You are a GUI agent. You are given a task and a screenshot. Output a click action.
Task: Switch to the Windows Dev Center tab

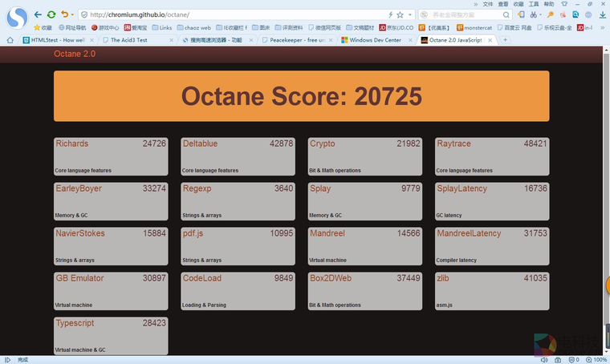(x=375, y=39)
